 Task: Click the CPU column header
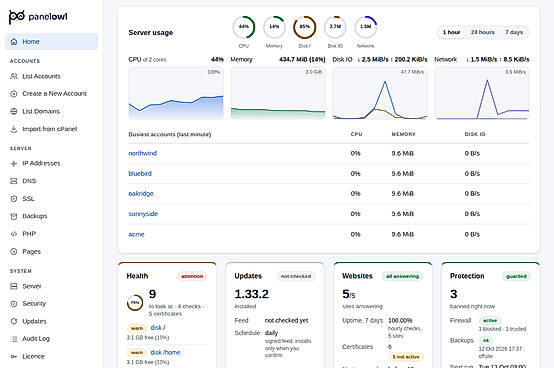356,134
